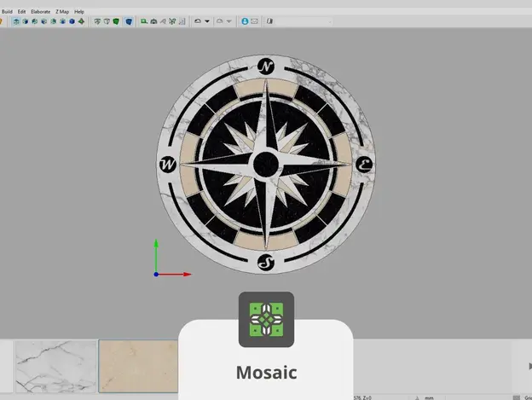
Task: Open the Elaborate menu
Action: 40,11
